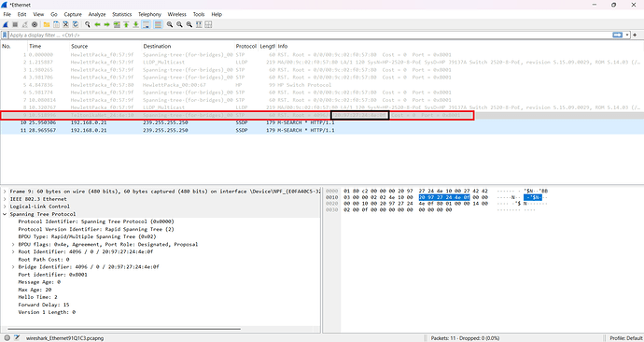Save this capture file
This screenshot has height=342, width=644.
point(56,24)
